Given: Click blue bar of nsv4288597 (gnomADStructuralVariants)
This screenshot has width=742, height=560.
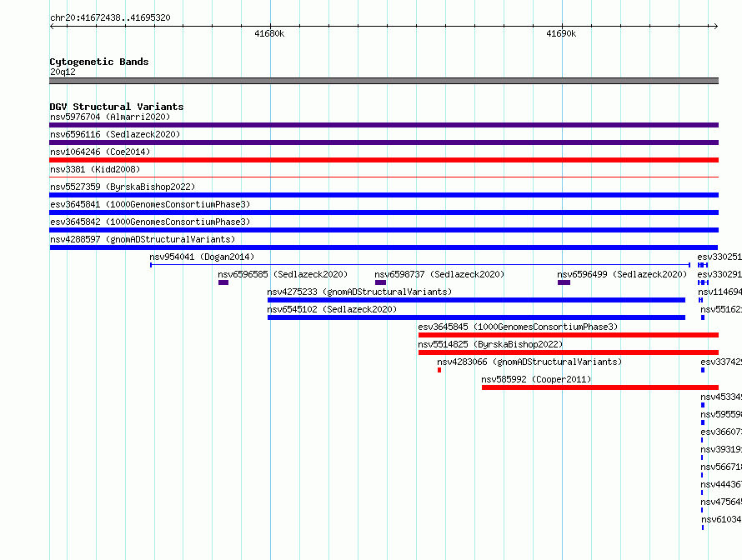Looking at the screenshot, I should point(384,247).
